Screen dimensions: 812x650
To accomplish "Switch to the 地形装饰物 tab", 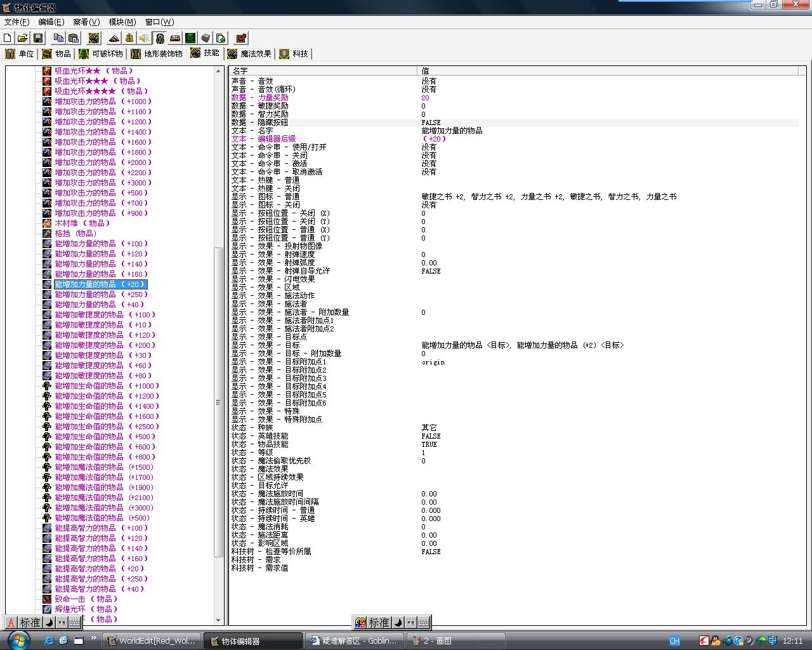I will (x=157, y=54).
